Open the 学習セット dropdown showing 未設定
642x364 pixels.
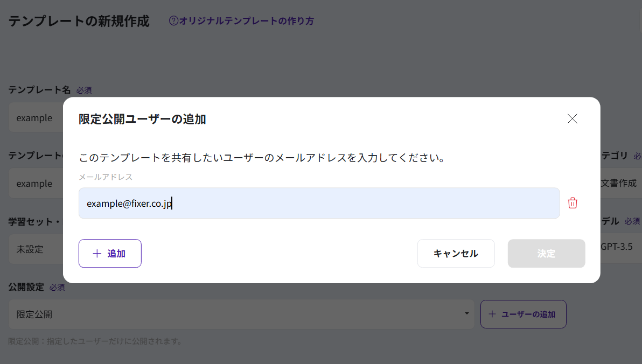coord(36,249)
